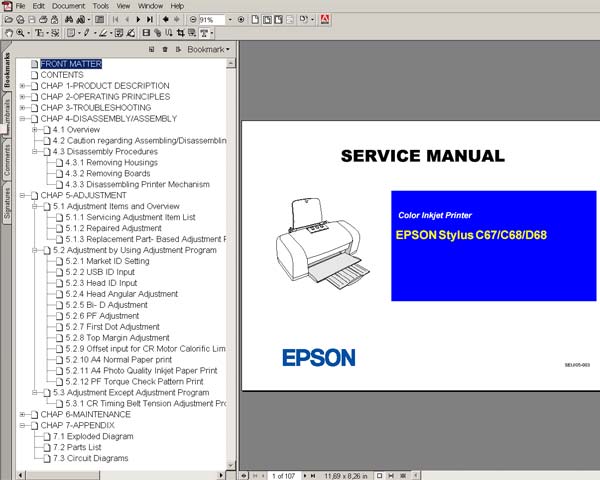
Task: Open the Tools menu
Action: pos(101,6)
